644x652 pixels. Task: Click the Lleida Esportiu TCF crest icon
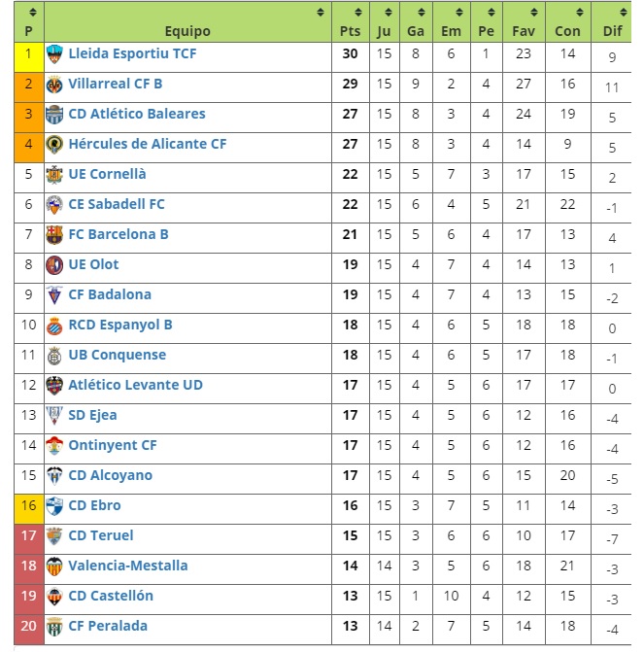coord(54,54)
